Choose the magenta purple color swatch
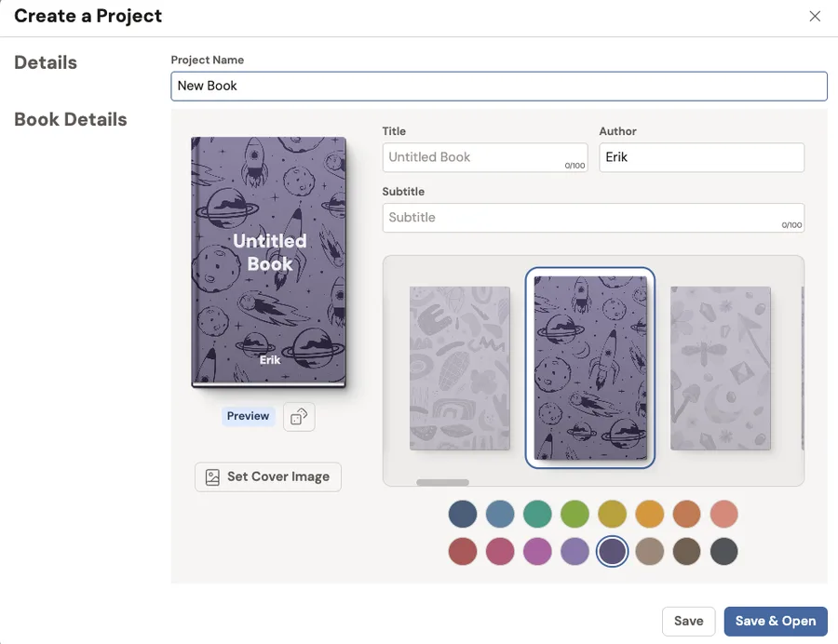 point(537,551)
